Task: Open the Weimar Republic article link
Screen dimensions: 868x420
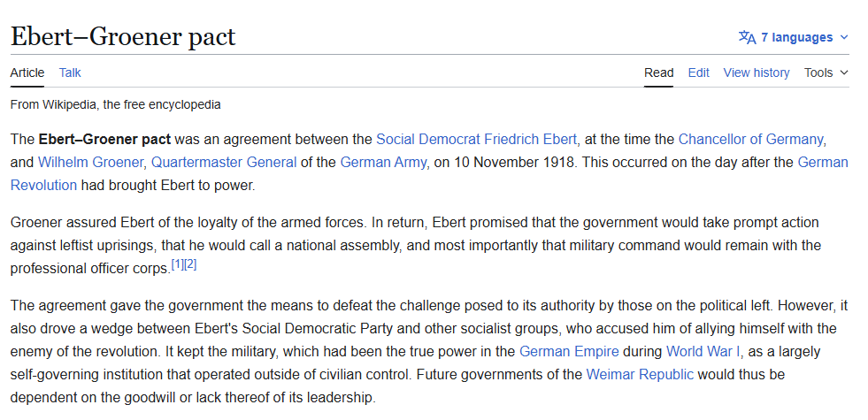Action: coord(640,374)
